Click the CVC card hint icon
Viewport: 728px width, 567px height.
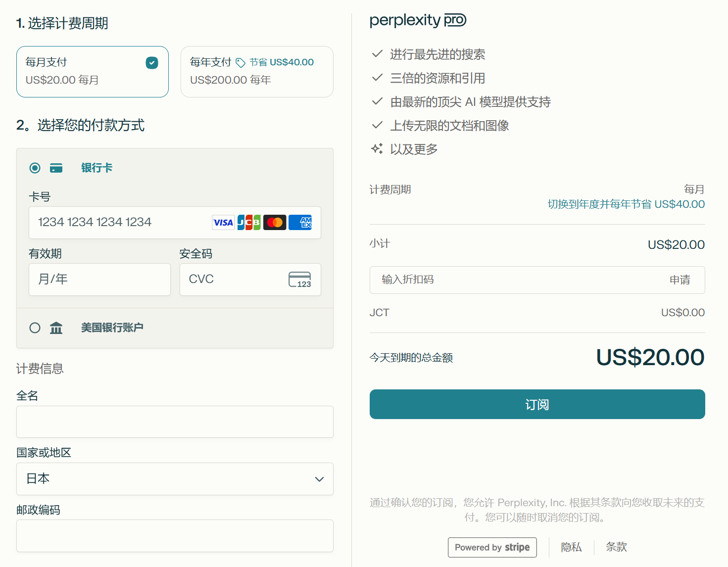click(300, 280)
